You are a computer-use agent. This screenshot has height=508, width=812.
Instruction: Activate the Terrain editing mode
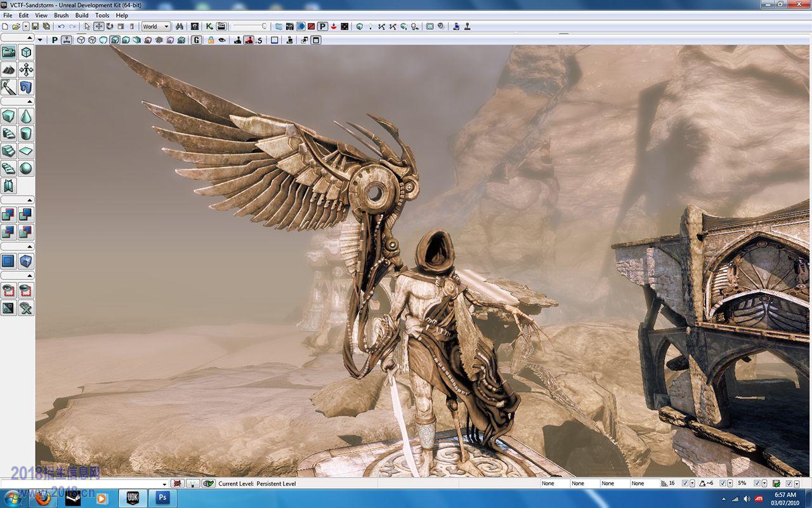point(9,70)
